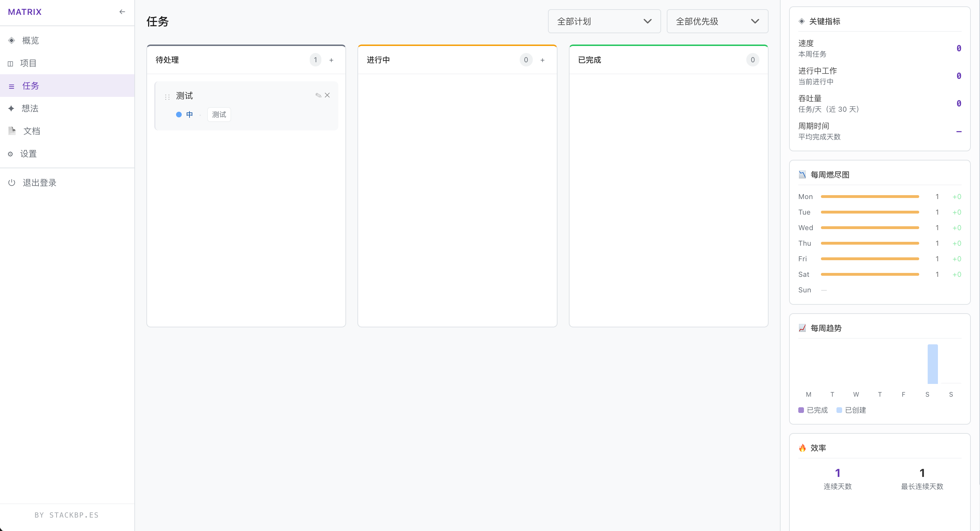Click the MATRIX logo
The height and width of the screenshot is (531, 980).
coord(25,12)
